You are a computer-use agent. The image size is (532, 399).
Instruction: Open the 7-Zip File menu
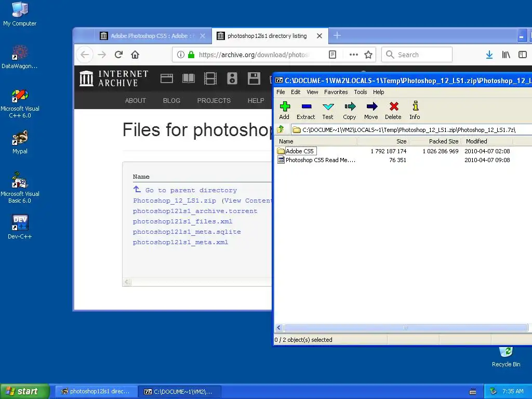[x=281, y=92]
